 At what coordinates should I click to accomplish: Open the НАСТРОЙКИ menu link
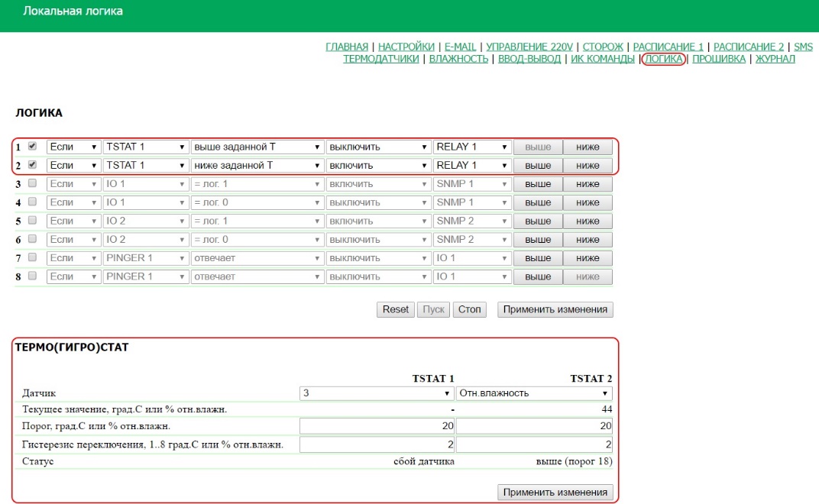(x=406, y=47)
